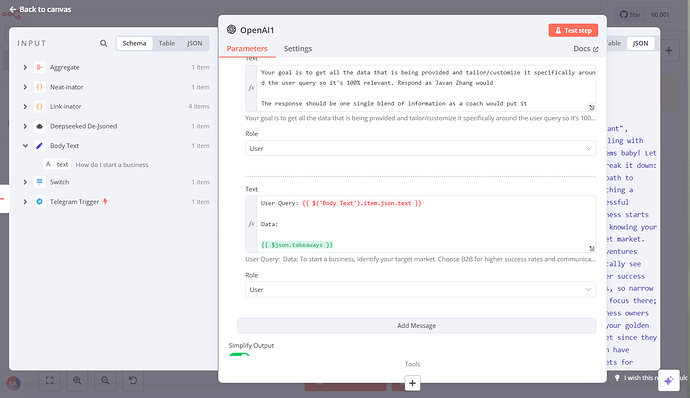
Task: Click the $json.takeaways expression
Action: pyautogui.click(x=297, y=245)
